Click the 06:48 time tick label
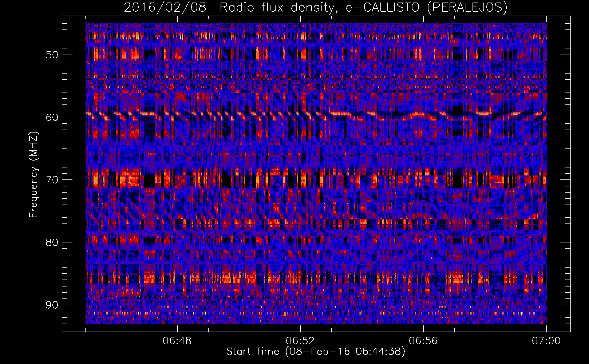Screen dimensions: 589x364 point(177,341)
